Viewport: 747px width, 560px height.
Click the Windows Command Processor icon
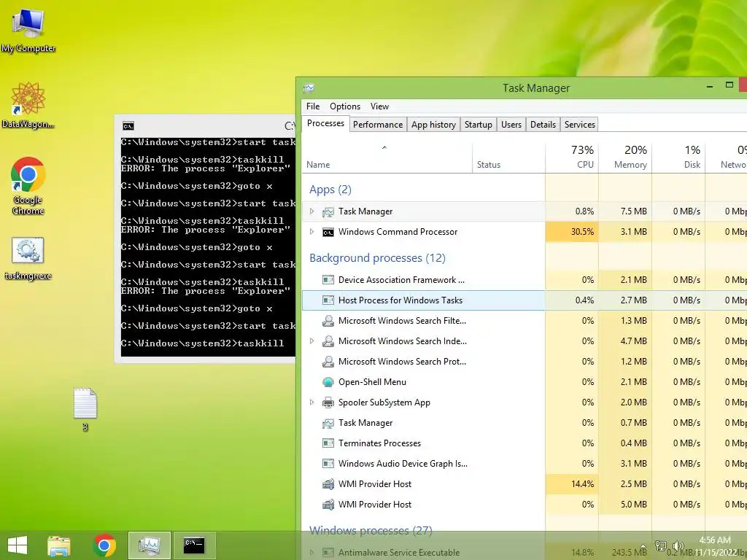328,232
